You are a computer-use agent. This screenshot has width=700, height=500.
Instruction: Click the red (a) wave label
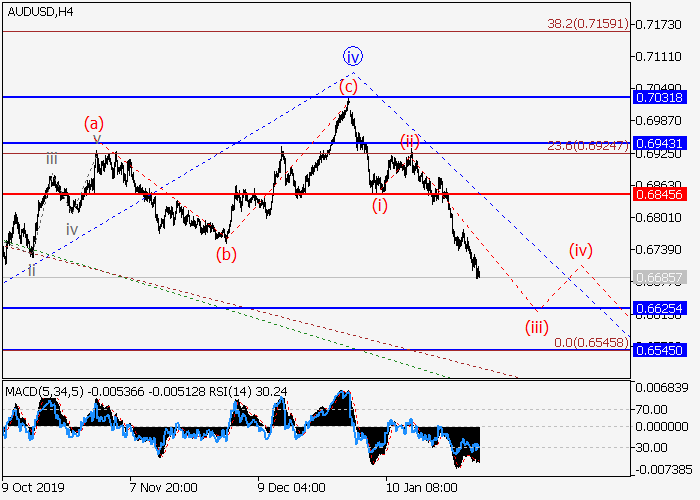click(x=93, y=124)
